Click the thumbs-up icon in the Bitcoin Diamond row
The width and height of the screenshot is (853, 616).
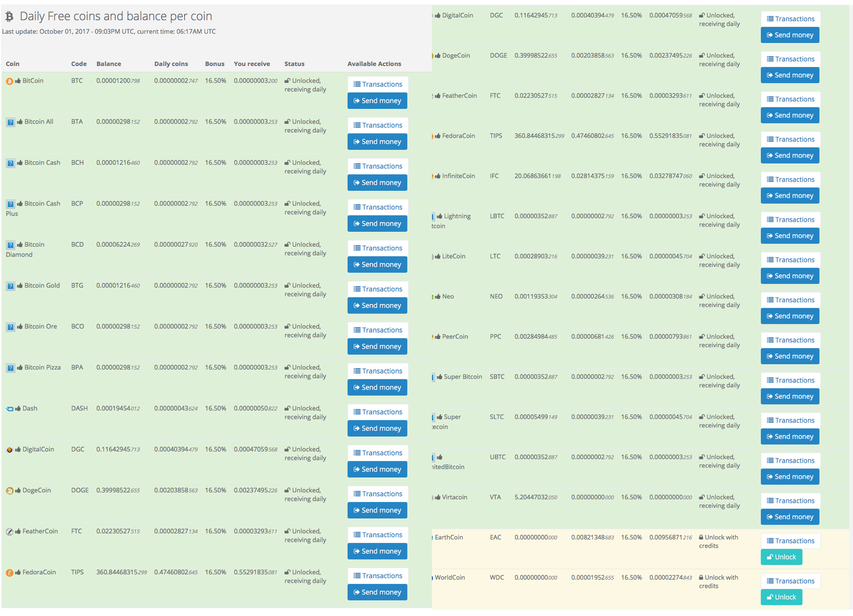[19, 245]
